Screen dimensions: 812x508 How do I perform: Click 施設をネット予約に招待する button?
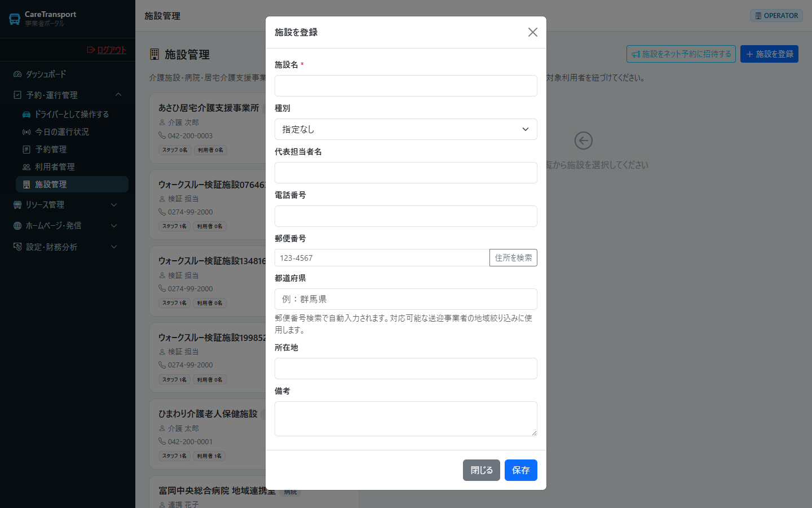(681, 54)
